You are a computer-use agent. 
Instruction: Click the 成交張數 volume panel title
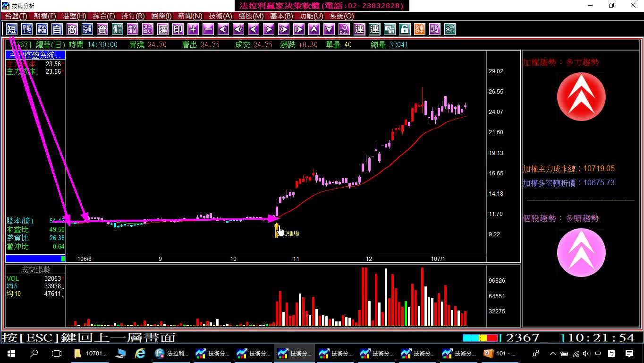point(35,270)
